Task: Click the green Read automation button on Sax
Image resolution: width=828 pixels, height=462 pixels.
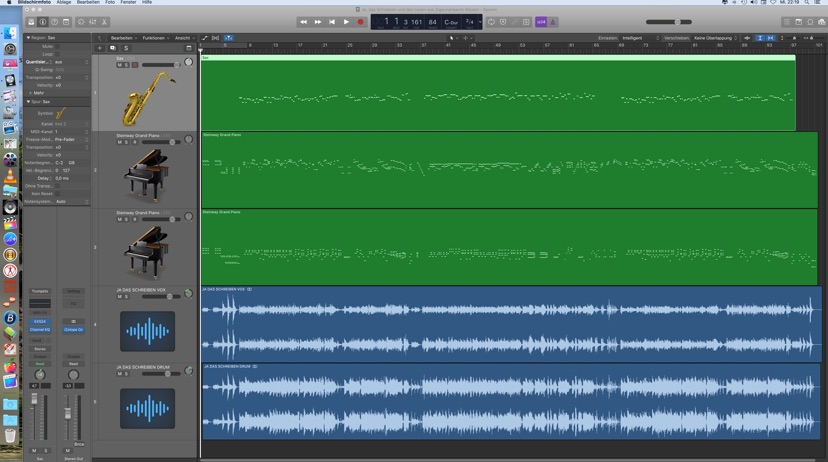Action: [40, 364]
